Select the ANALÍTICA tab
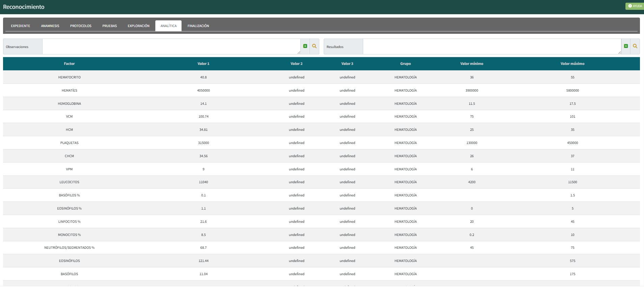The width and height of the screenshot is (644, 288). tap(168, 26)
